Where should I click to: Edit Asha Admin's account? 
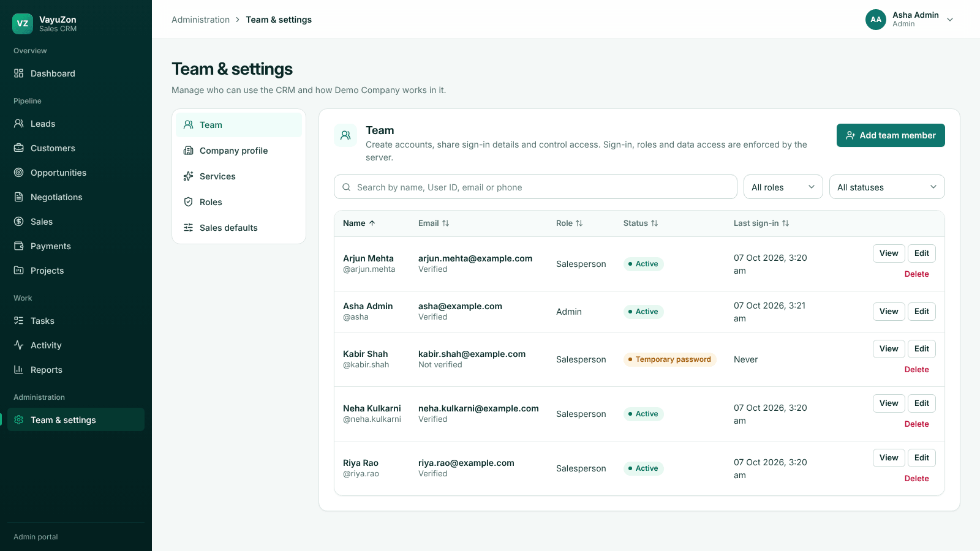point(922,312)
